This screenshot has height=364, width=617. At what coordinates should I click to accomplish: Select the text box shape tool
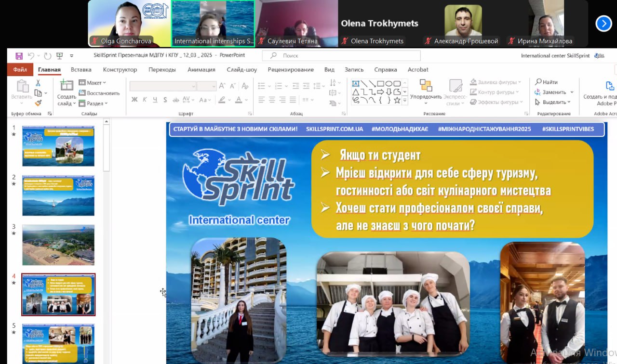(x=356, y=83)
